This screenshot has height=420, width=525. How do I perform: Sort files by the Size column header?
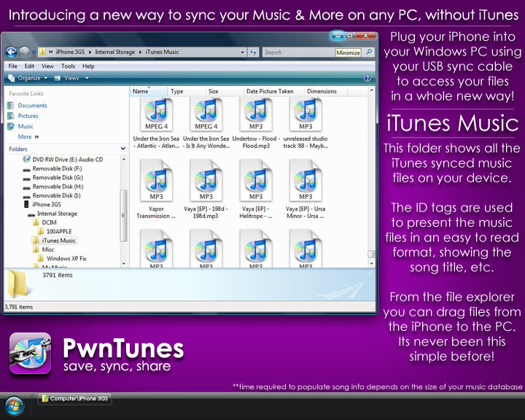pyautogui.click(x=214, y=91)
